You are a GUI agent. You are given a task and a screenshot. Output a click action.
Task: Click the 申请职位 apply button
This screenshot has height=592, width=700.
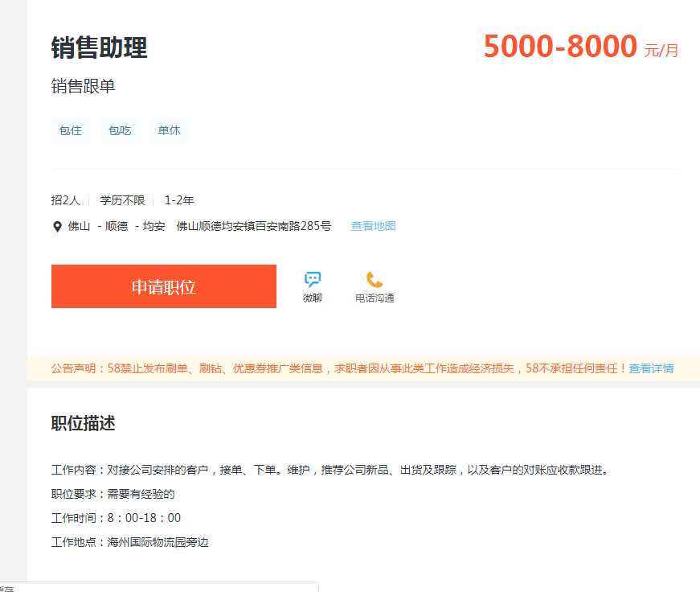[x=164, y=286]
